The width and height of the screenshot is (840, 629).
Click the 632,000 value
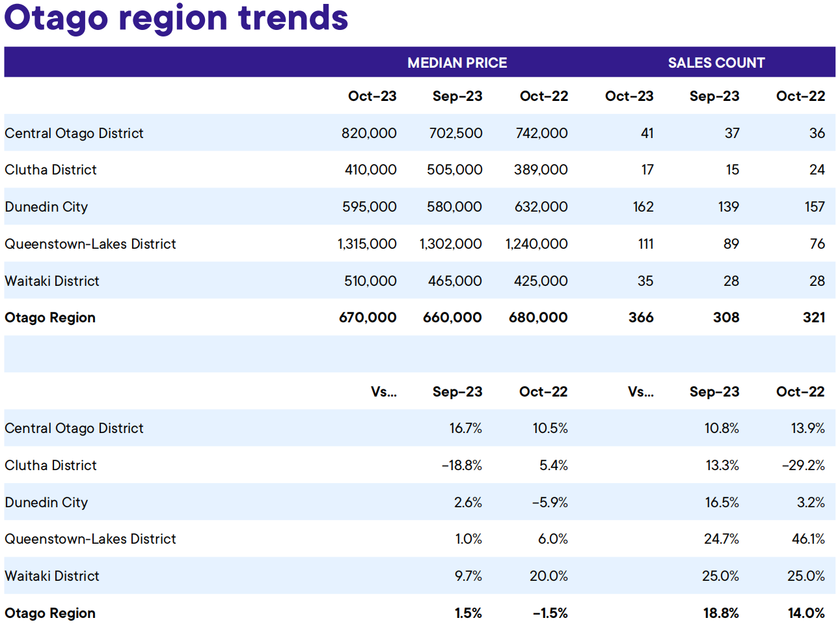pos(541,206)
